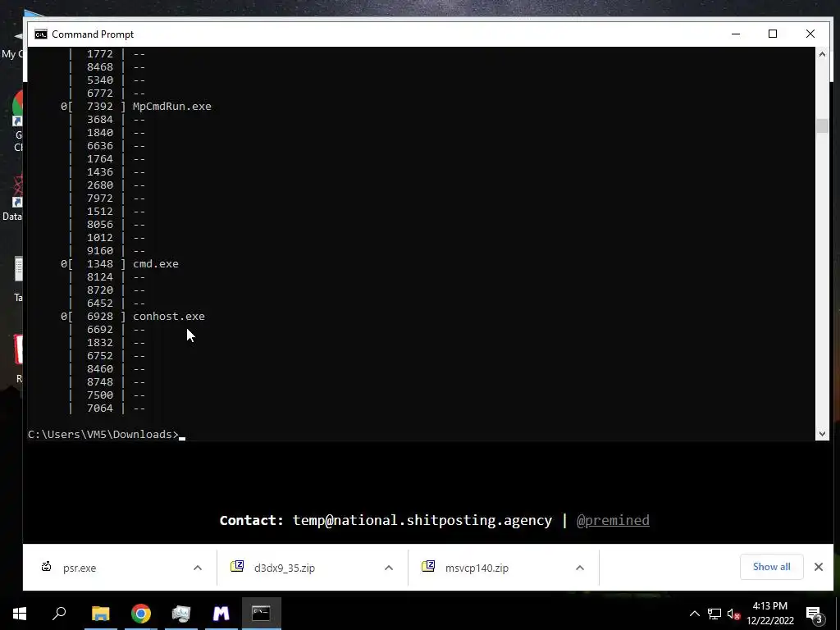840x630 pixels.
Task: Maximize the Command Prompt window
Action: coord(773,34)
